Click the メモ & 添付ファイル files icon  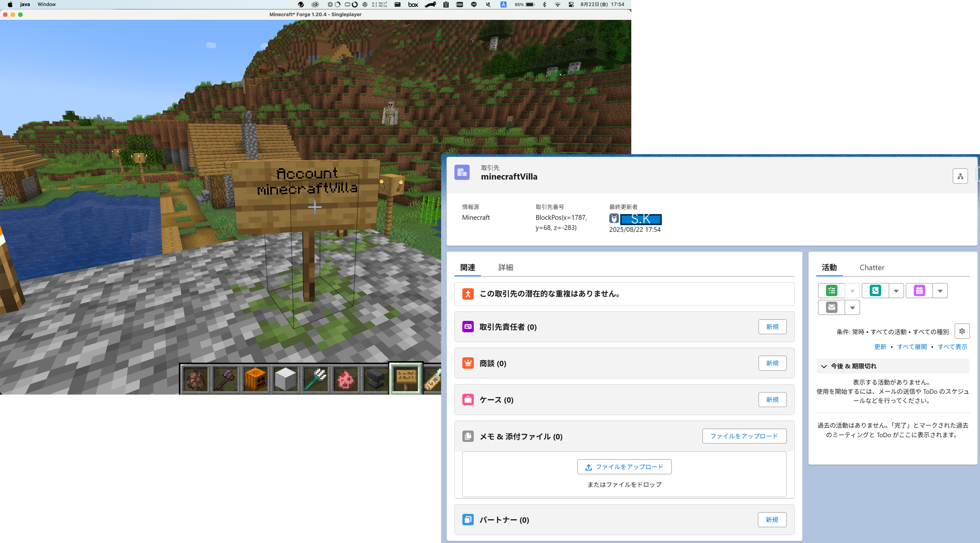tap(468, 436)
